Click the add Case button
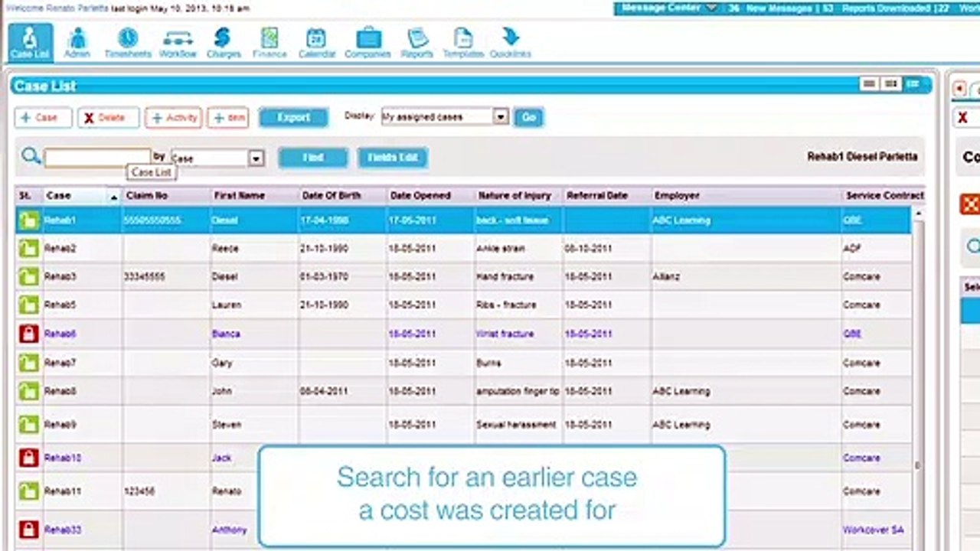Screen dimensions: 980x551 coord(43,117)
